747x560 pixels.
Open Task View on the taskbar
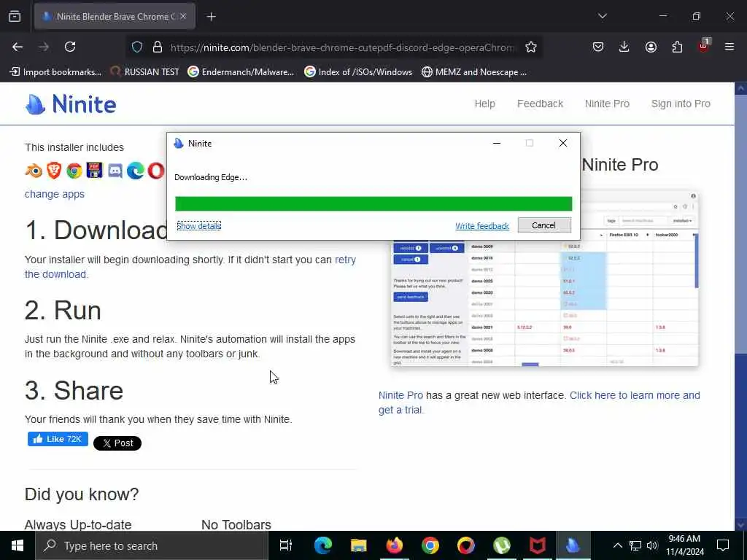[286, 545]
